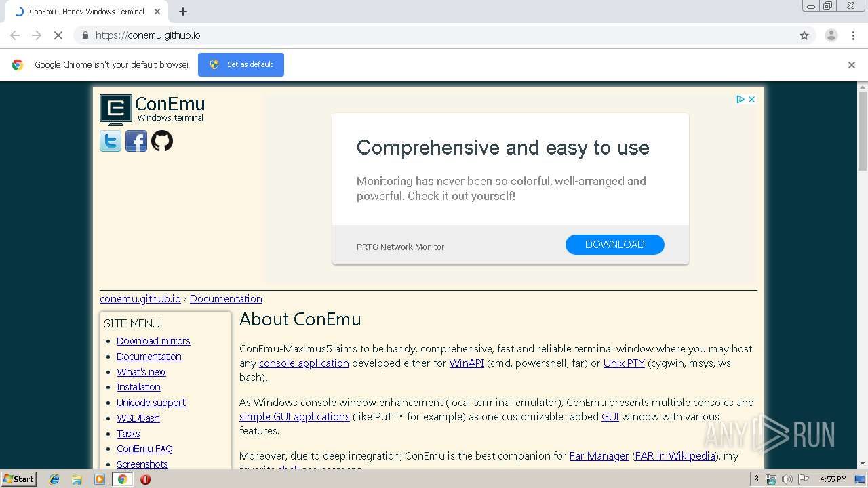The height and width of the screenshot is (488, 868).
Task: Follow the simple GUI applications link
Action: pyautogui.click(x=294, y=417)
